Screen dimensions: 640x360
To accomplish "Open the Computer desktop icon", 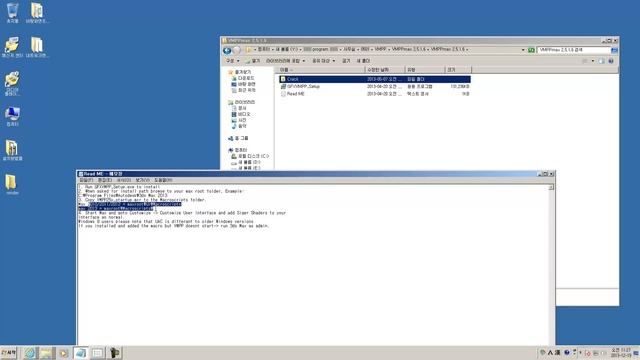I will pos(12,116).
